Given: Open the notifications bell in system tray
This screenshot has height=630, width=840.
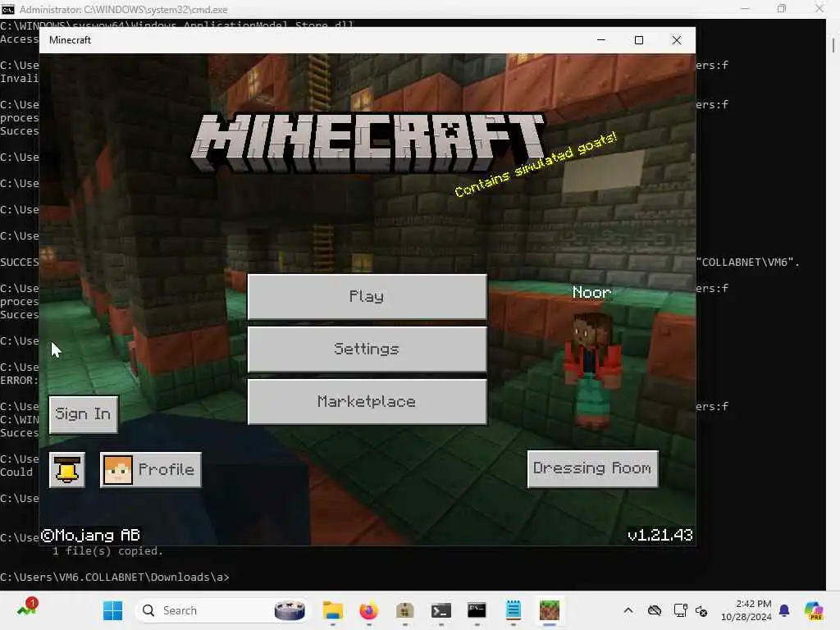Looking at the screenshot, I should pos(784,610).
